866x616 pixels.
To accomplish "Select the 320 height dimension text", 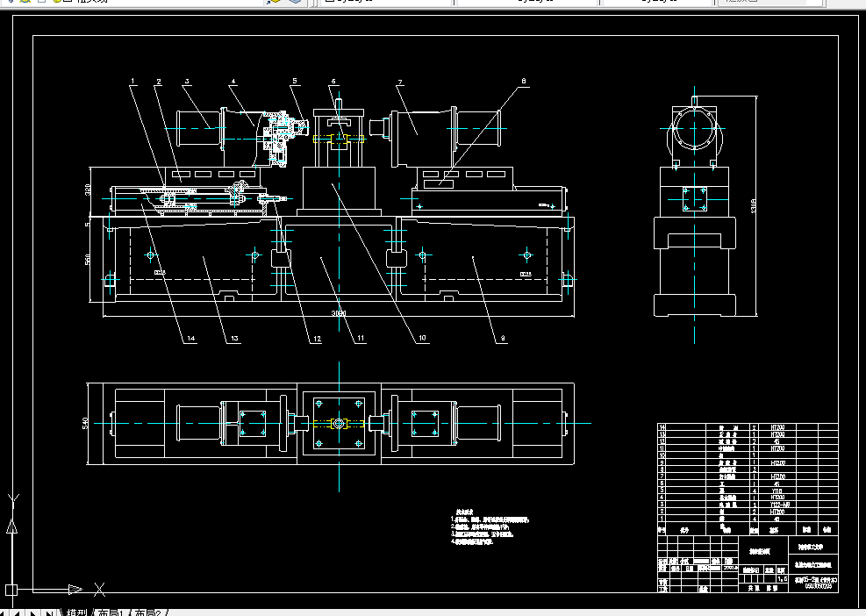I will [x=87, y=190].
